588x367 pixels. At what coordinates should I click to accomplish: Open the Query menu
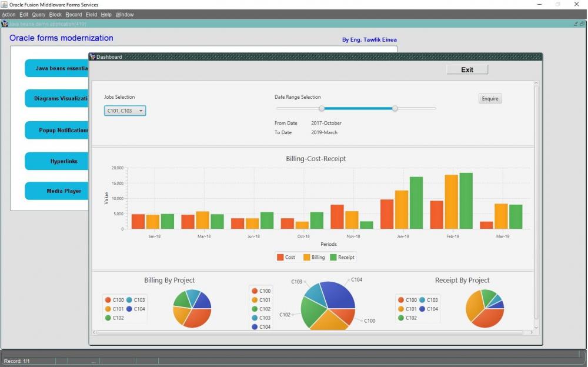pyautogui.click(x=39, y=15)
